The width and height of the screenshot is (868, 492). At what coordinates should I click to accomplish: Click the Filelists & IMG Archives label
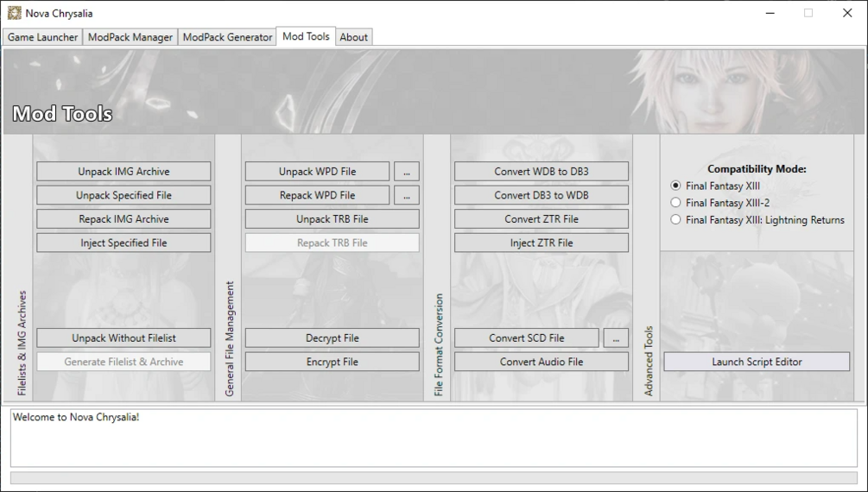click(22, 344)
